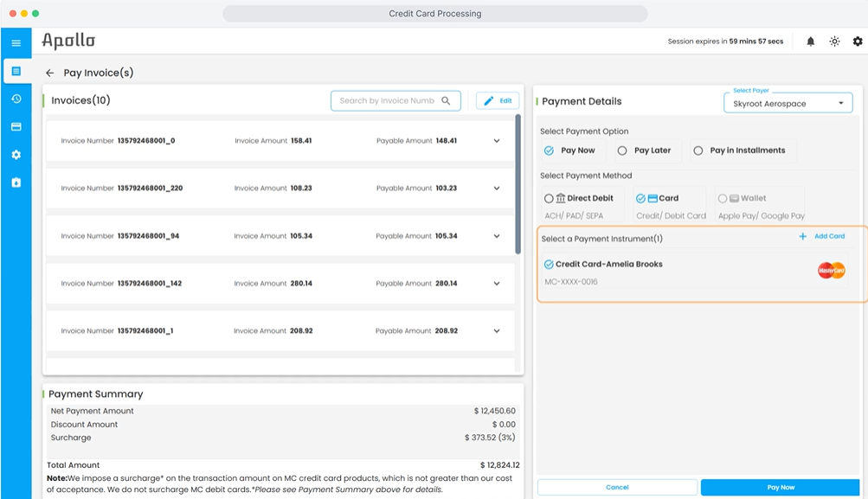
Task: Choose the Pay in Installments option
Action: [x=698, y=150]
